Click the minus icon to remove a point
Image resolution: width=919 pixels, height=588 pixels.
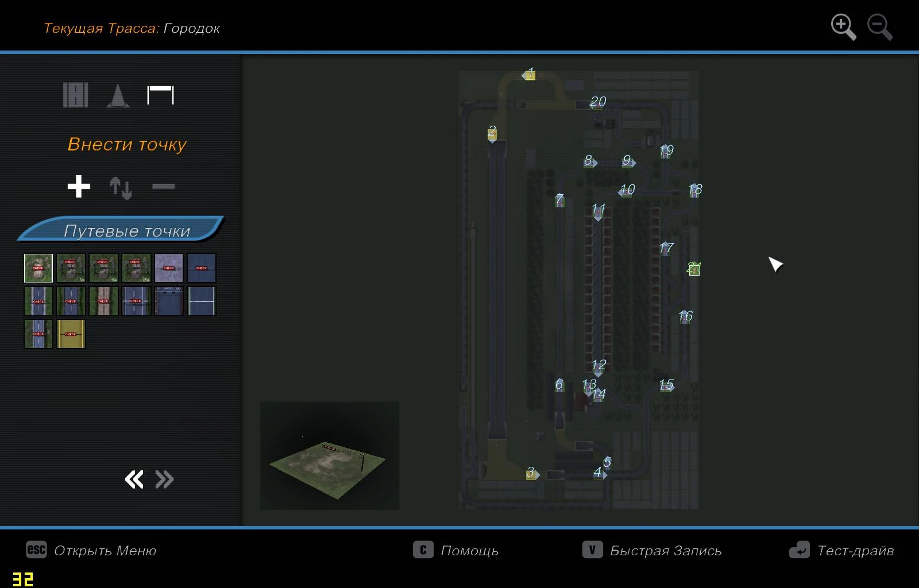(x=163, y=185)
